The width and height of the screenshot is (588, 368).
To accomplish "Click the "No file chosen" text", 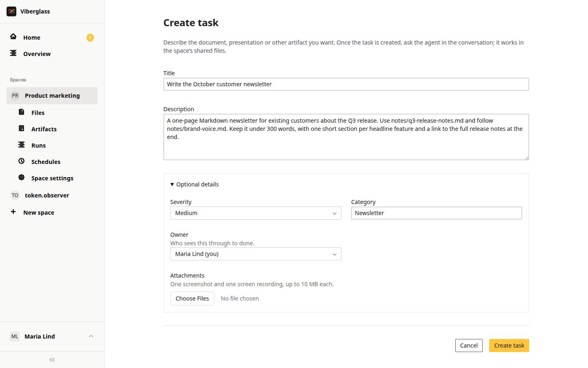I will click(240, 298).
